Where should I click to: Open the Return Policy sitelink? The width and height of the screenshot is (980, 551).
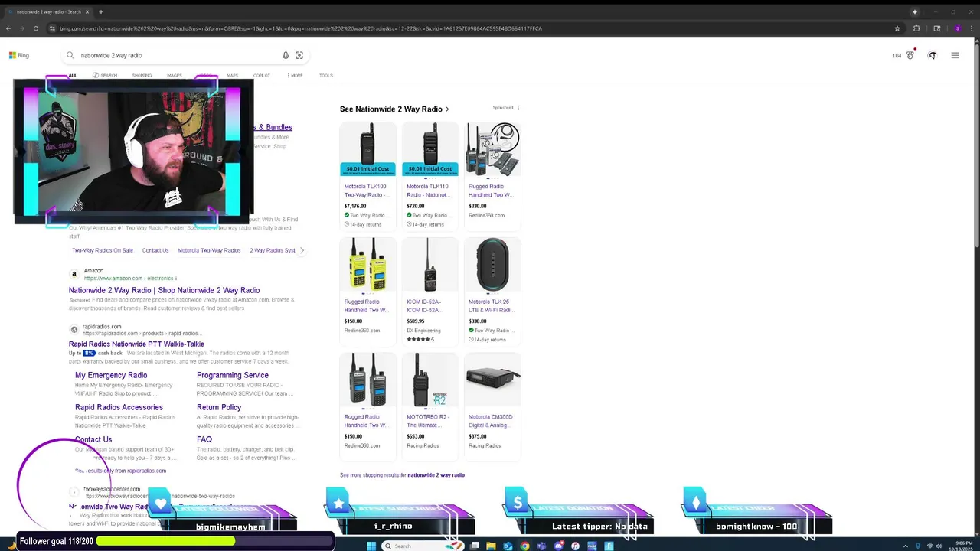[219, 407]
